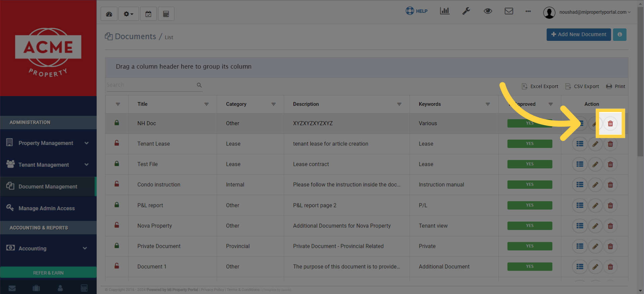The width and height of the screenshot is (644, 294).
Task: Sort by the Category column header
Action: (x=236, y=104)
